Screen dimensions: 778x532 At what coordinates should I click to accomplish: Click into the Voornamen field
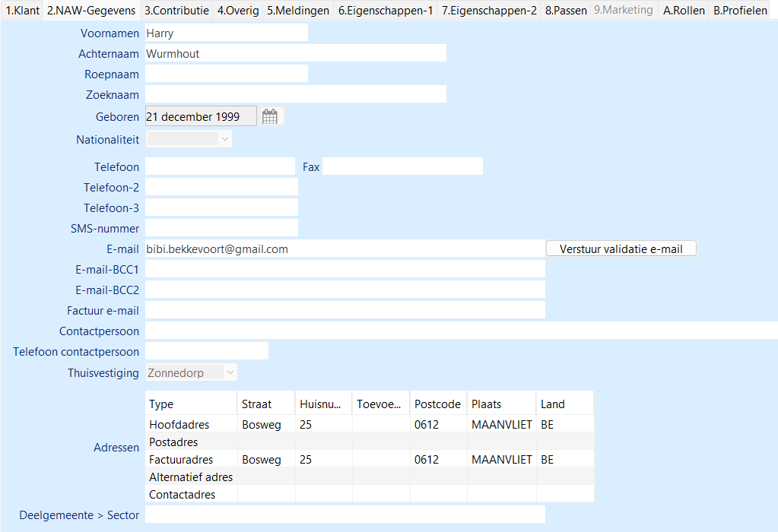[226, 33]
